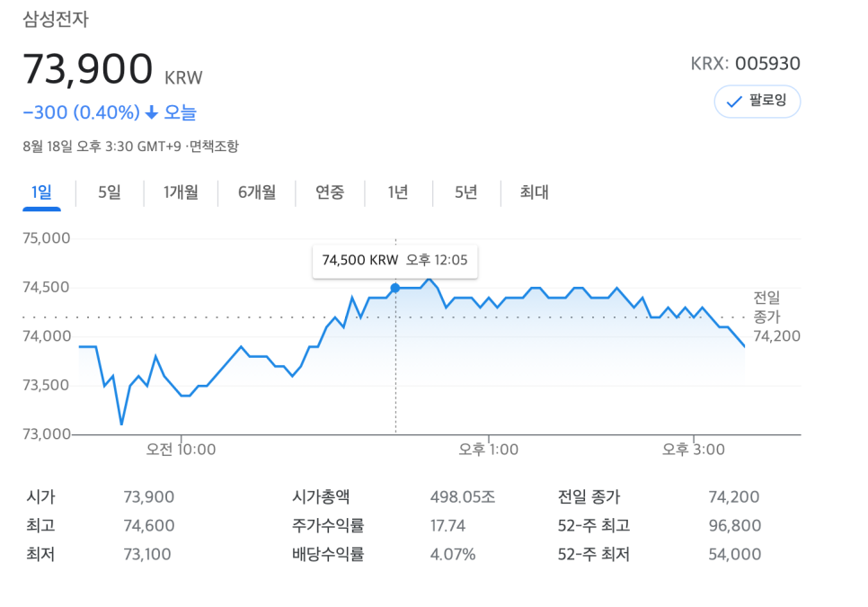Viewport: 868px width, 607px height.
Task: Open the 최대 chart range
Action: click(x=535, y=192)
